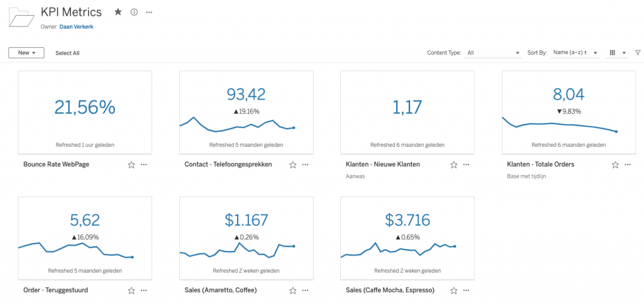Screen dimensions: 644x308
Task: Expand the grid view mode dropdown
Action: tap(617, 53)
